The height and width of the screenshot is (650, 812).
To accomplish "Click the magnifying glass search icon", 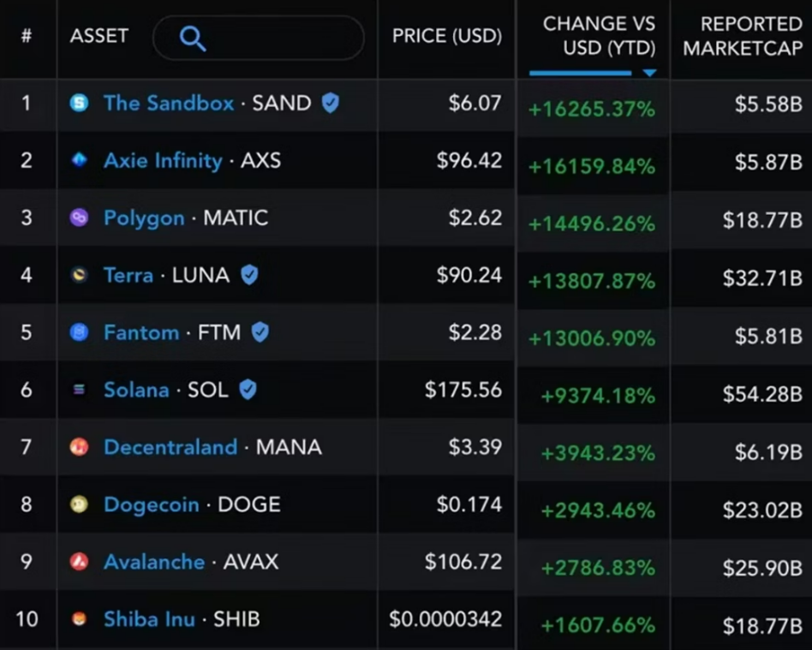I will [x=193, y=39].
